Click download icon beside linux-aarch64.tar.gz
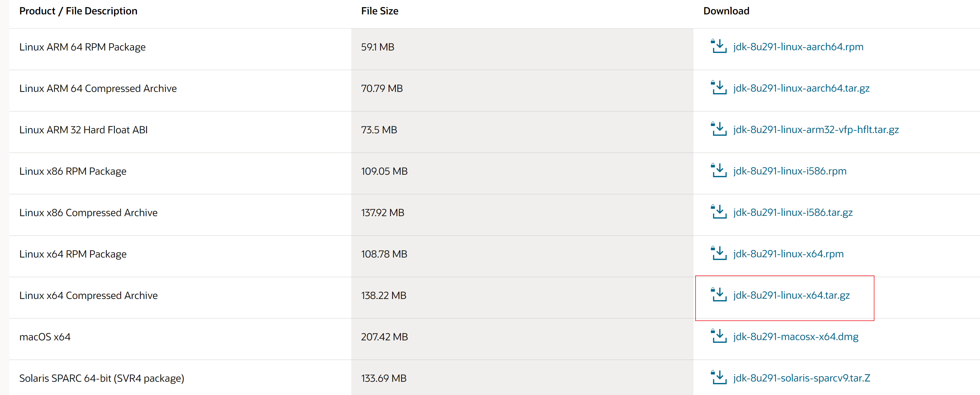Screen dimensions: 980x395 [719, 88]
